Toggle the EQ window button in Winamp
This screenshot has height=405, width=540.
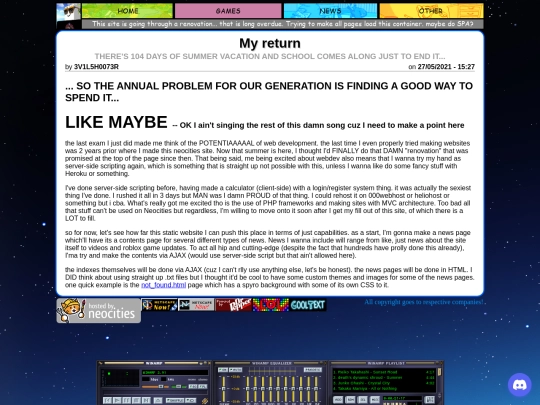pos(193,386)
